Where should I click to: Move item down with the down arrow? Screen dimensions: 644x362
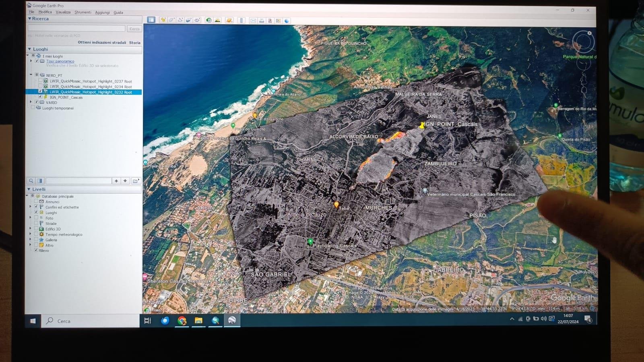[x=125, y=181]
